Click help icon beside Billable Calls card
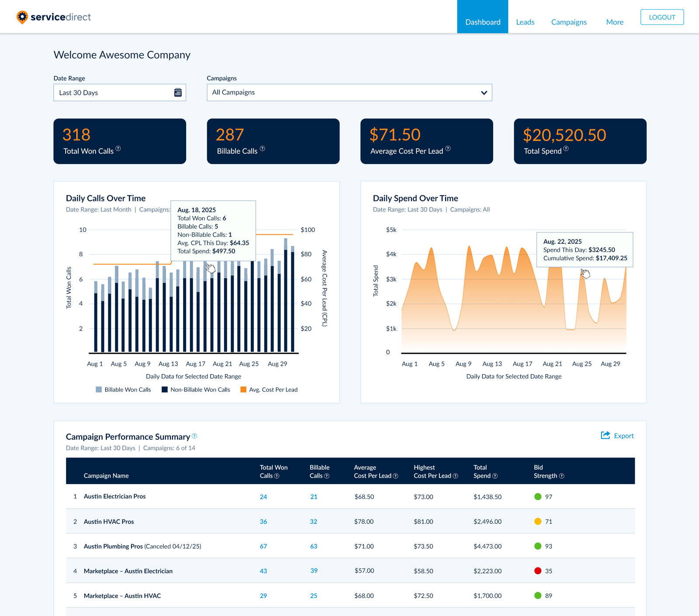This screenshot has height=616, width=699. (x=262, y=149)
